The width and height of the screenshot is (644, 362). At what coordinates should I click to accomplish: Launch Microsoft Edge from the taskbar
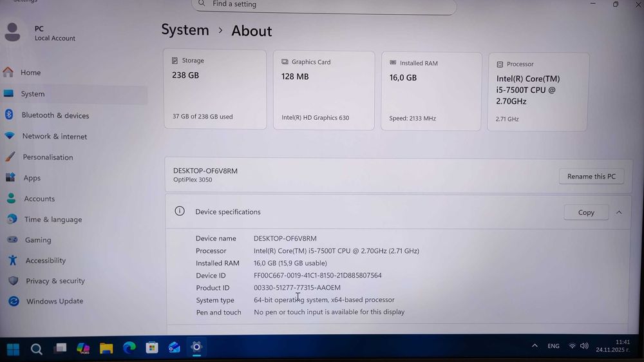[129, 348]
